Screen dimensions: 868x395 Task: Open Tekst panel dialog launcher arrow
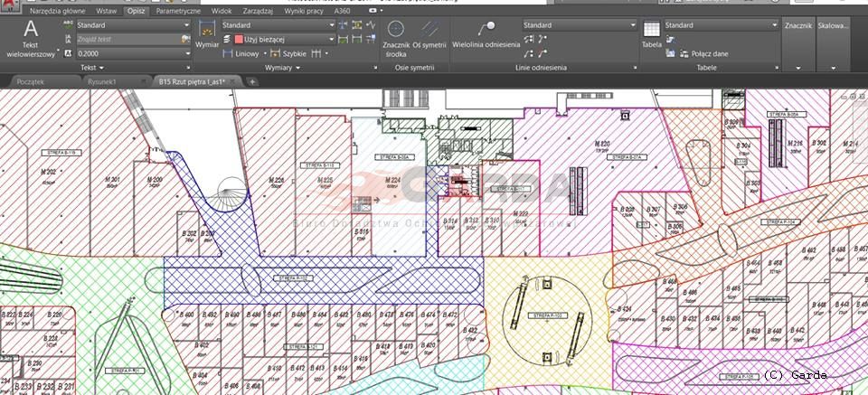point(189,68)
